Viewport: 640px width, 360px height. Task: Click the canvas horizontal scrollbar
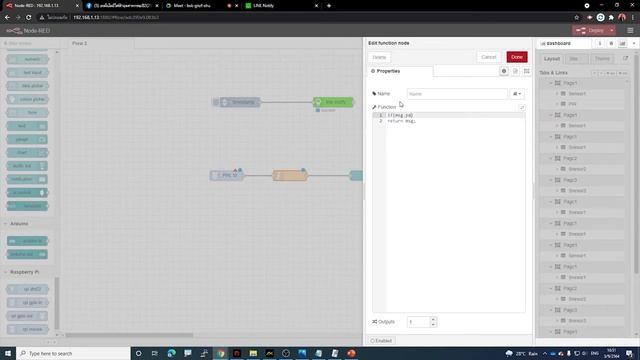[129, 335]
